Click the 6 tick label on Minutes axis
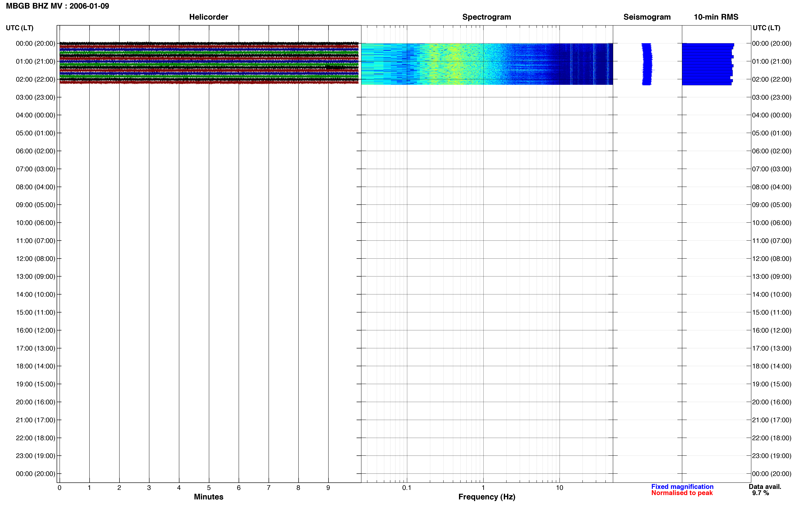This screenshot has height=508, width=812. [239, 488]
